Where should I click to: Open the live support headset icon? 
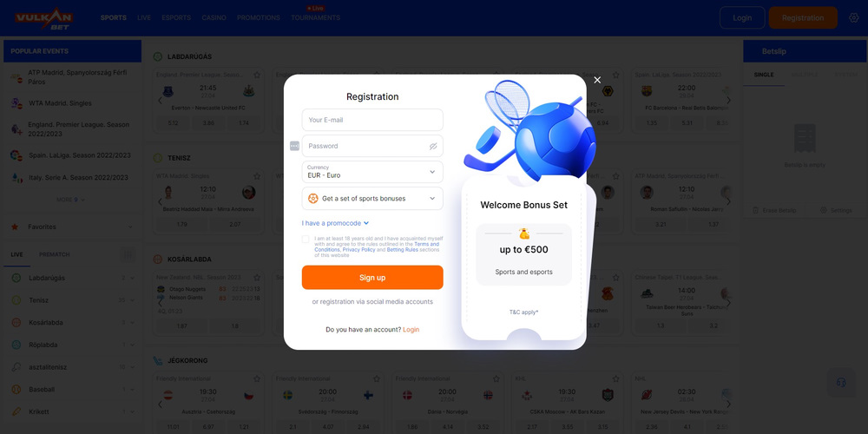(x=841, y=383)
